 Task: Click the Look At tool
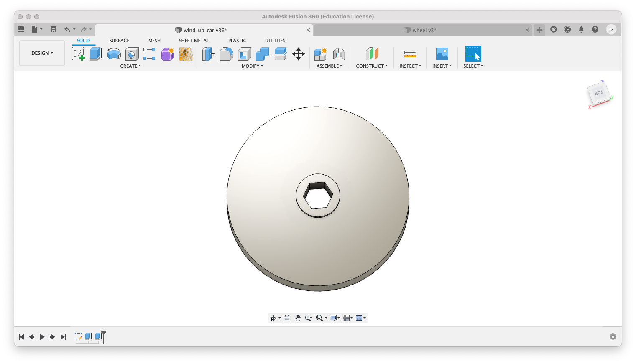tap(287, 318)
